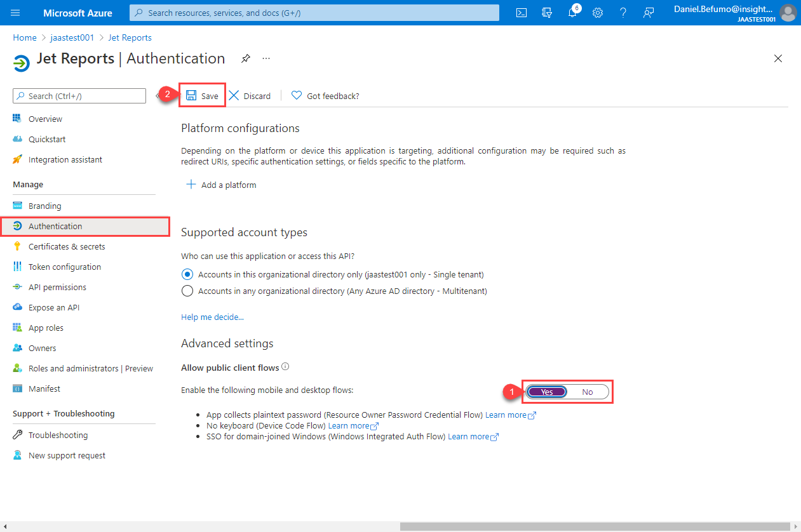Open Cloud Shell from the top bar
The width and height of the screenshot is (801, 532).
tap(521, 13)
